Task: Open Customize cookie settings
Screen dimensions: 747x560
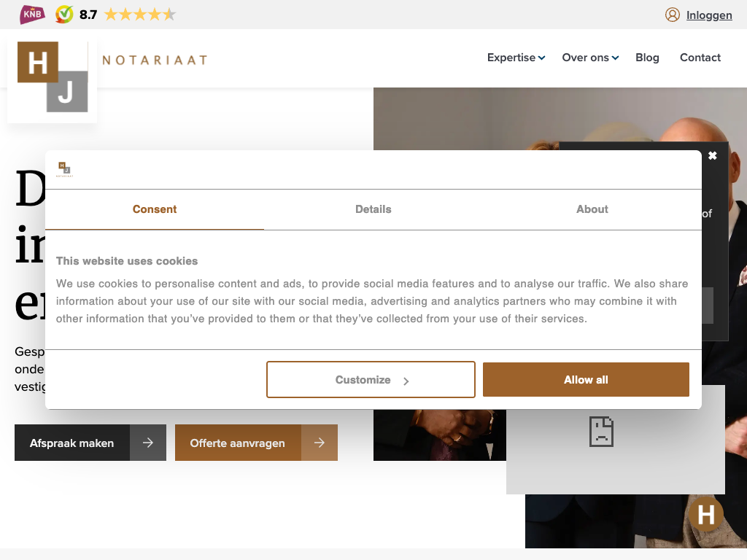Action: (x=371, y=380)
